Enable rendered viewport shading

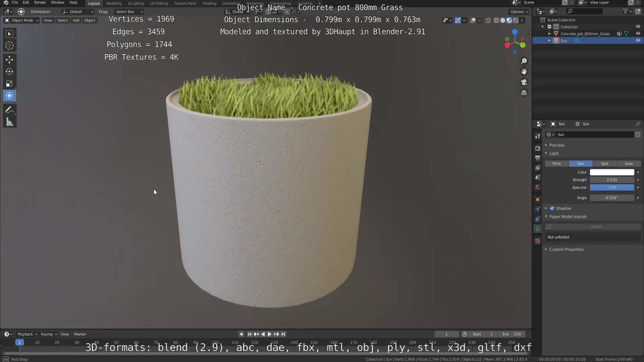click(516, 20)
